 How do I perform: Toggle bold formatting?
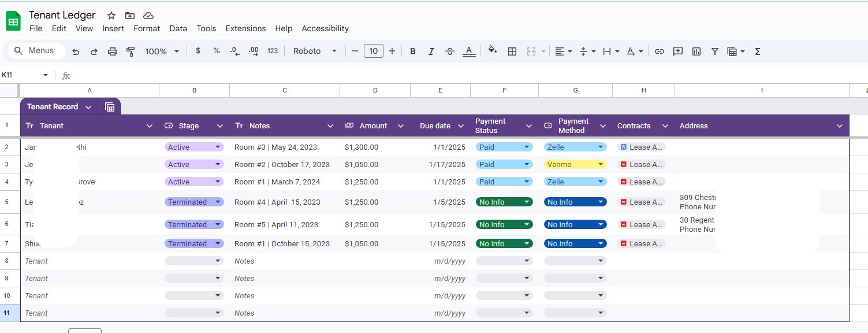[412, 51]
